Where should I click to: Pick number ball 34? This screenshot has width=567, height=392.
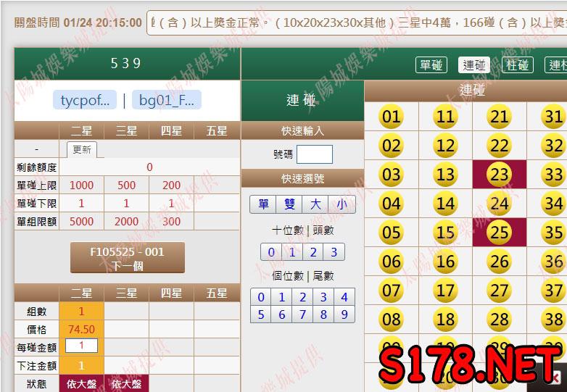click(x=554, y=204)
